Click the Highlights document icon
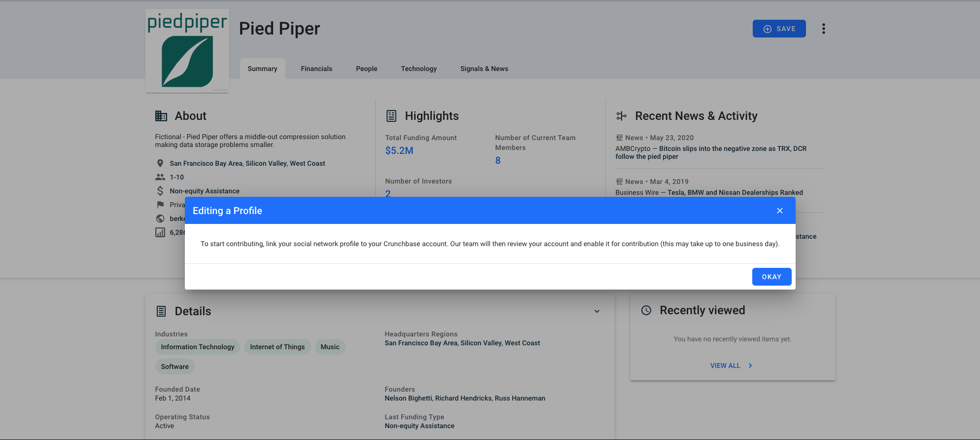The image size is (980, 440). [391, 116]
